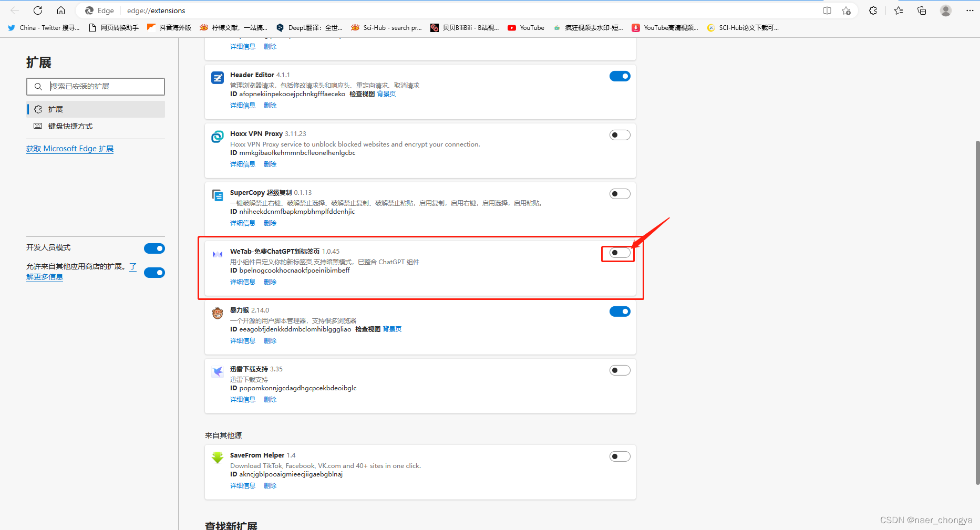Click 删除 for WeTab

click(x=270, y=282)
